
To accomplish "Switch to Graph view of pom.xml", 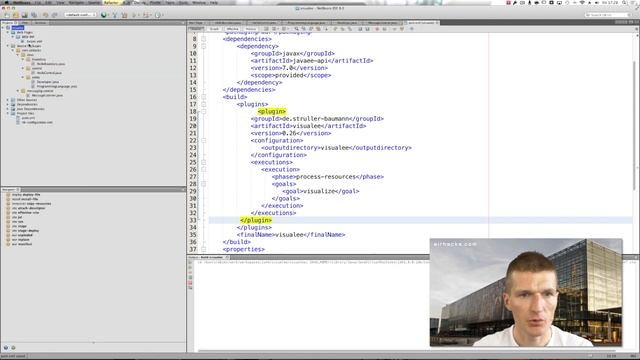I will pos(214,29).
